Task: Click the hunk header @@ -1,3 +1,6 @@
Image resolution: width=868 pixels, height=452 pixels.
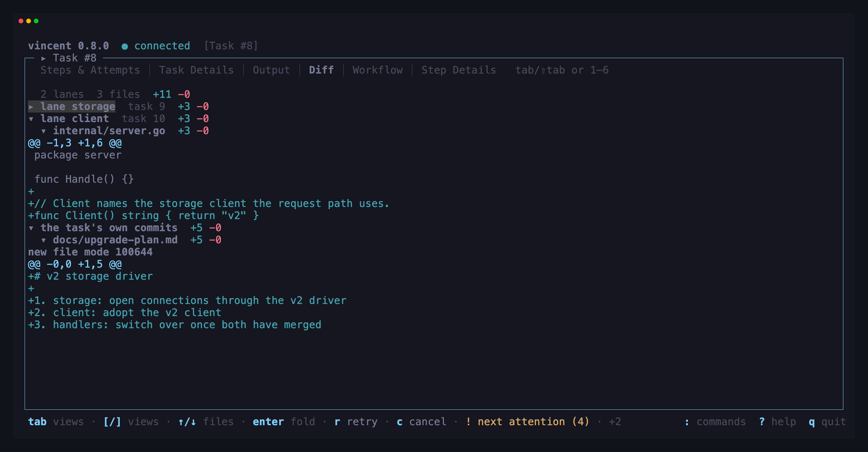Action: coord(75,143)
